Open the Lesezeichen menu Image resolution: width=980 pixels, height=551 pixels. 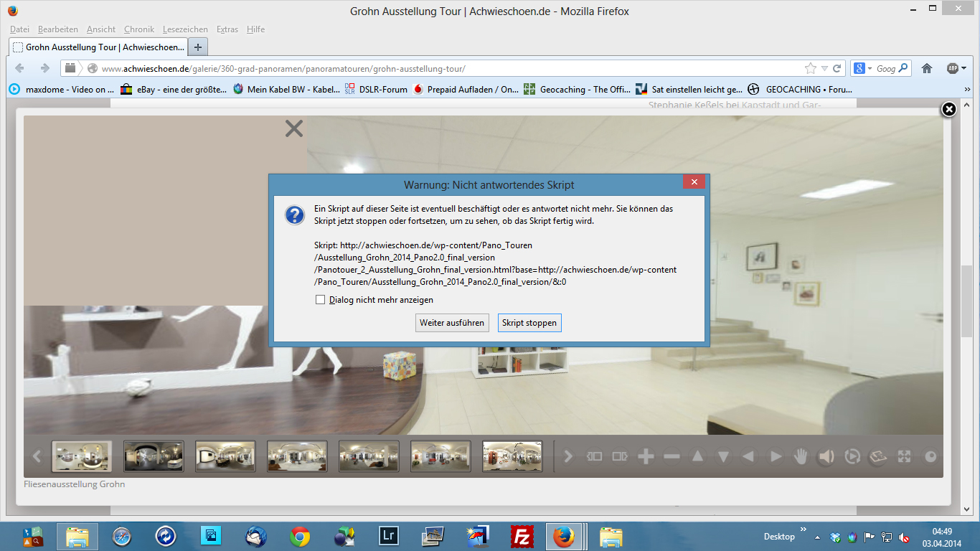[185, 29]
